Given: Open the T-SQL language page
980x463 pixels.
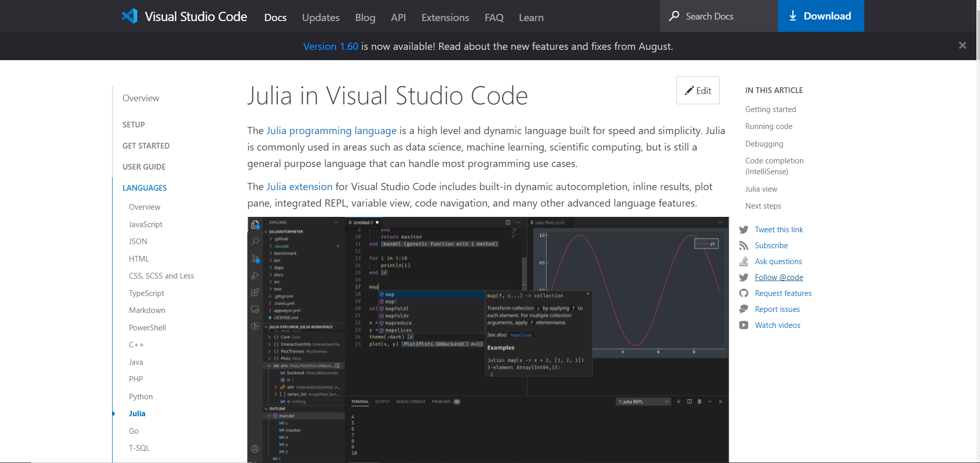Looking at the screenshot, I should pyautogui.click(x=139, y=448).
